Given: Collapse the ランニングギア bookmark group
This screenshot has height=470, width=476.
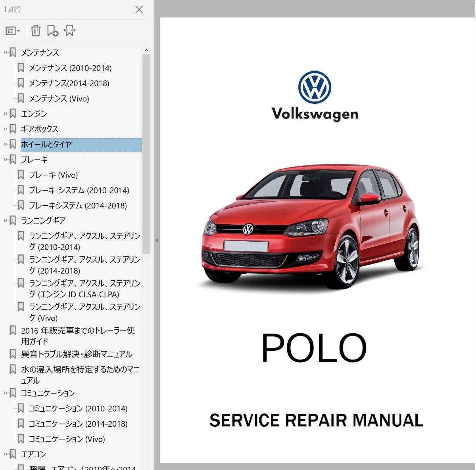Looking at the screenshot, I should coord(6,221).
